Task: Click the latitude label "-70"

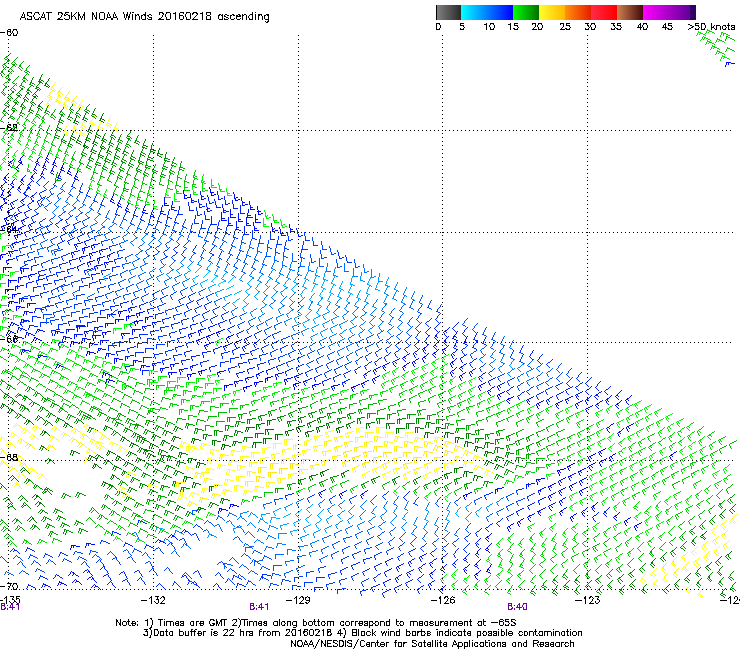Action: click(9, 586)
